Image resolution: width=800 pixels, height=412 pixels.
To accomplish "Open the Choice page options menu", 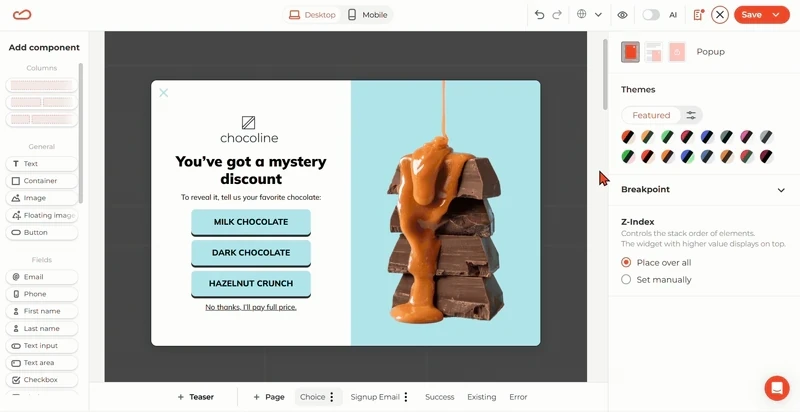I will click(332, 397).
